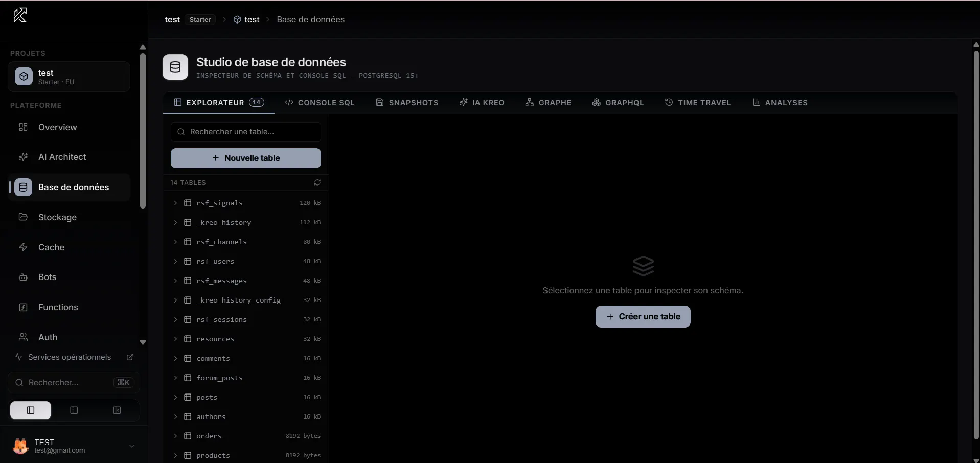This screenshot has width=980, height=463.
Task: Click the Kreo logo icon
Action: click(x=20, y=15)
